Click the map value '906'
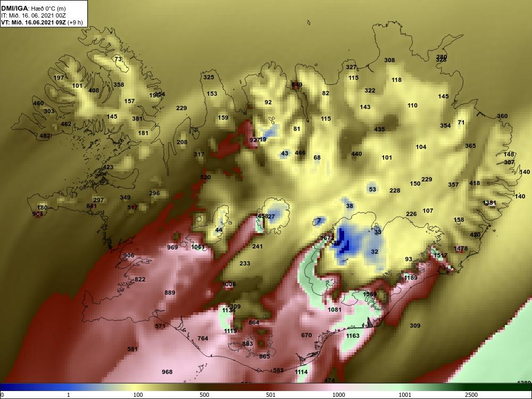Viewport: 532px width, 399px height. 129,255
